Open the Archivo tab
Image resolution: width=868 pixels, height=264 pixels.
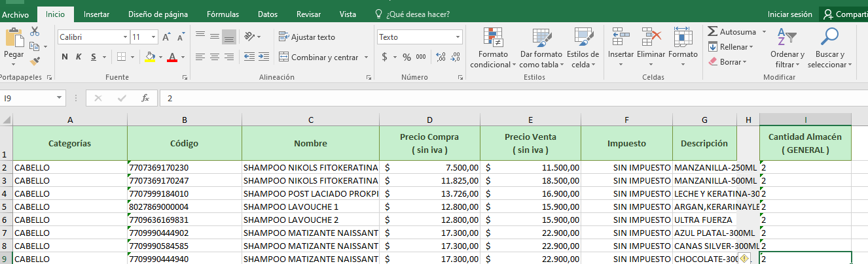[15, 14]
